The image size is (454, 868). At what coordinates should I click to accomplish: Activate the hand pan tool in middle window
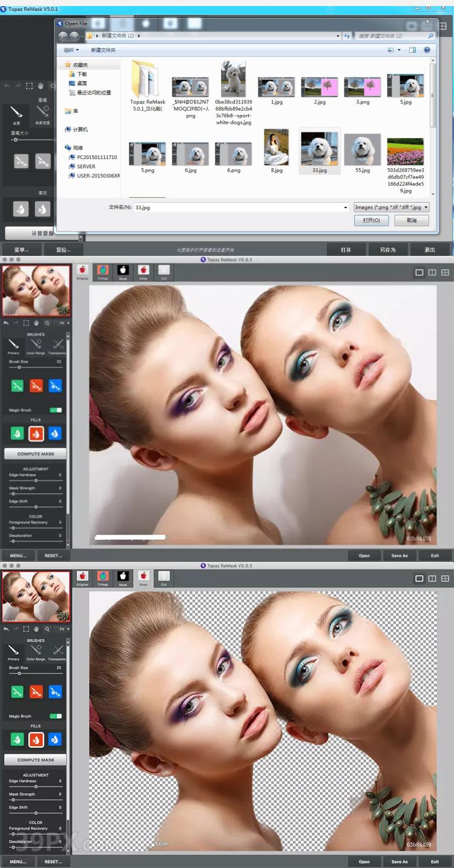point(36,323)
